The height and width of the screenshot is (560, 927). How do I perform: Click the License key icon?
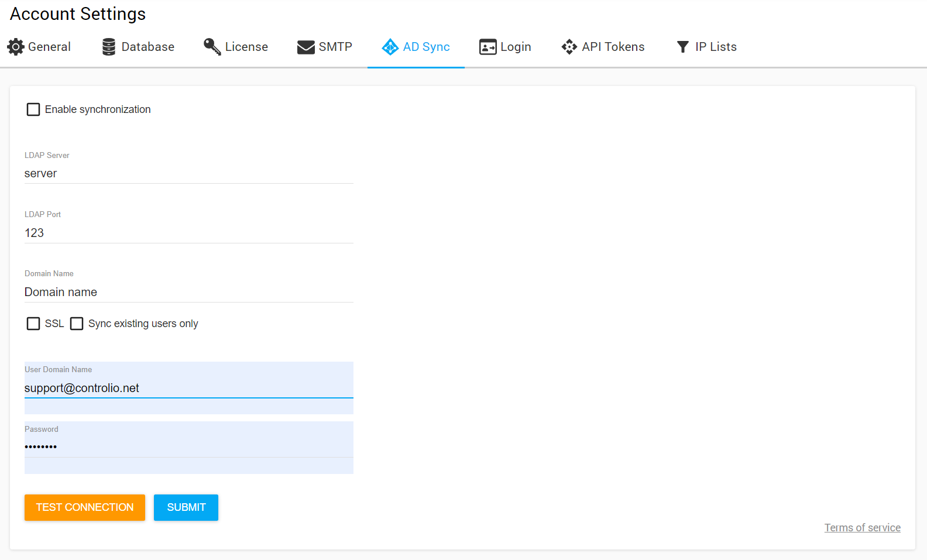coord(212,47)
